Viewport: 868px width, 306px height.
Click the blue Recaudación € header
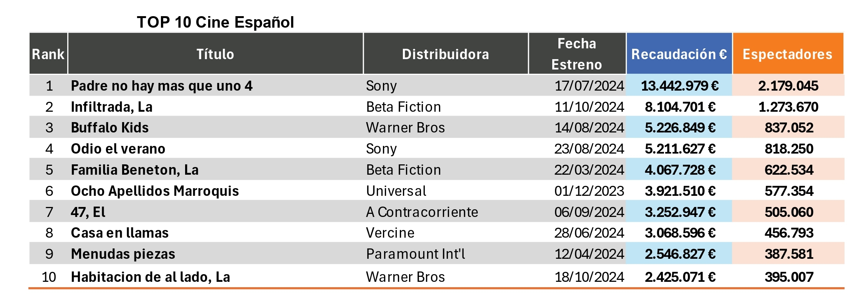[679, 54]
